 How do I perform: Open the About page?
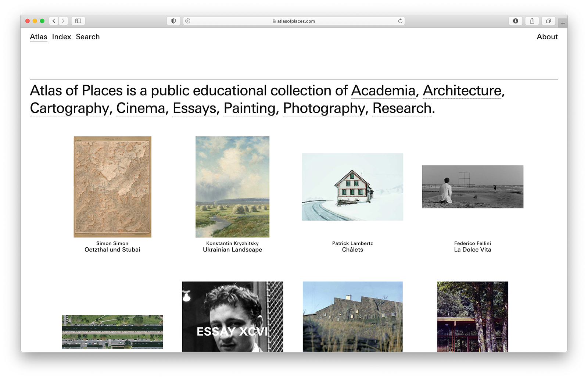click(x=547, y=37)
